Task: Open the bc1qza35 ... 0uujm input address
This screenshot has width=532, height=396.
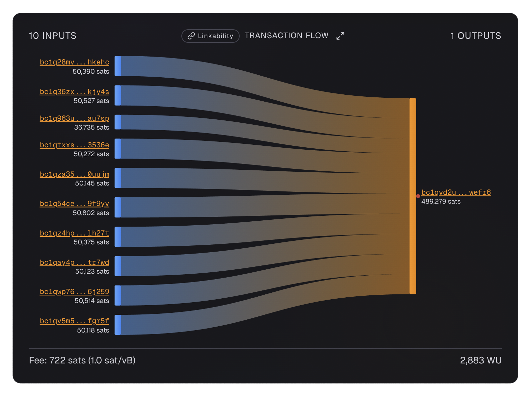Action: tap(74, 174)
